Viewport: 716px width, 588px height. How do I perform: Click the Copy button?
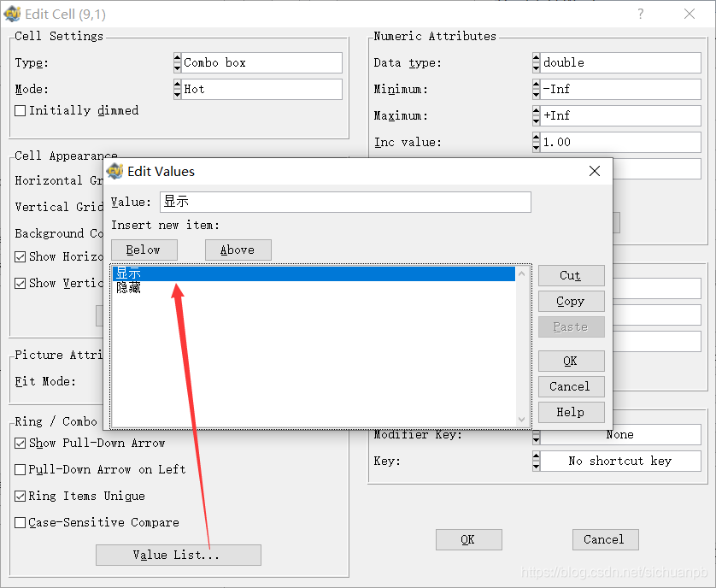pos(572,301)
